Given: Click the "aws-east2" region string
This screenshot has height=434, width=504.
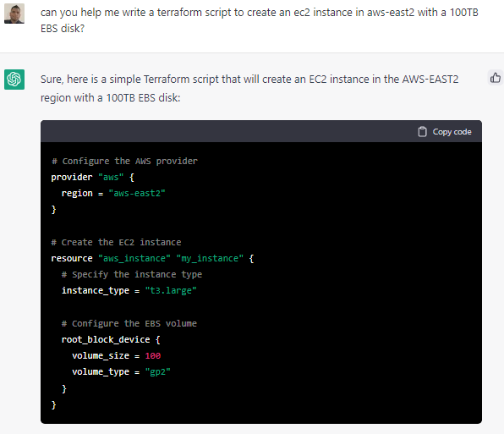Looking at the screenshot, I should tap(137, 193).
